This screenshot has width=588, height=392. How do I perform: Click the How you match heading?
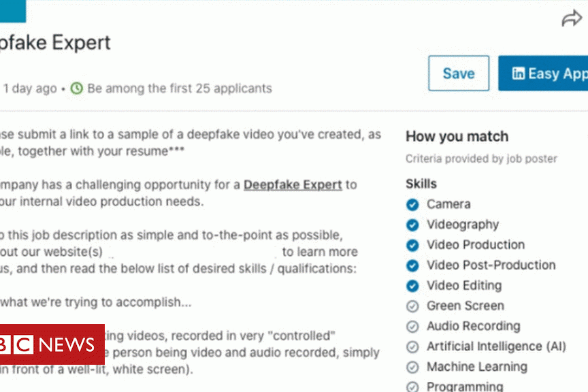(457, 137)
